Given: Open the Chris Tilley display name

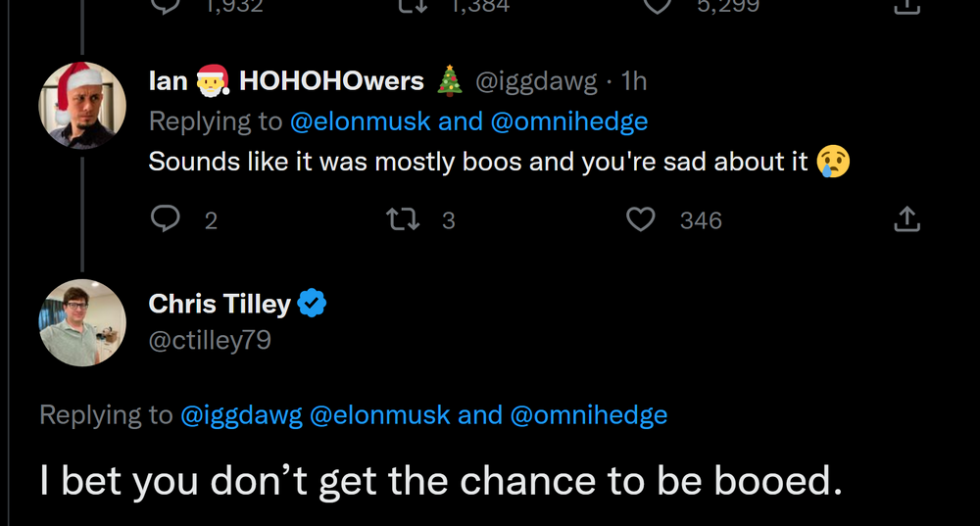Looking at the screenshot, I should click(220, 304).
